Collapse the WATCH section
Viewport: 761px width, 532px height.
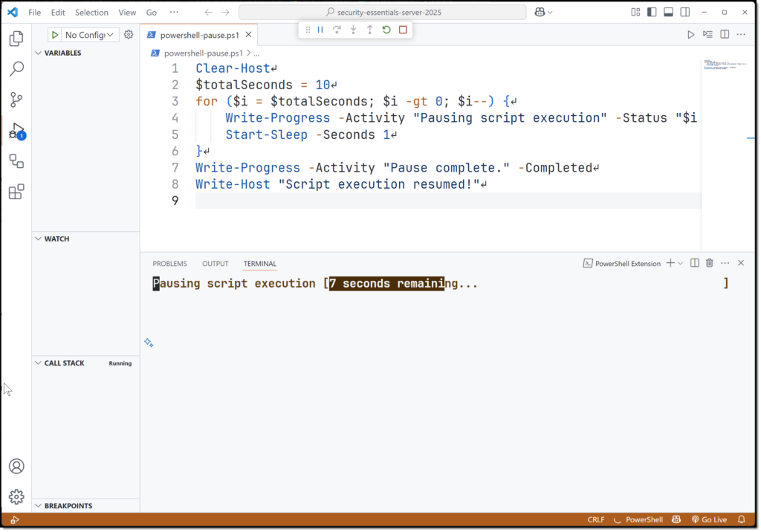point(56,239)
